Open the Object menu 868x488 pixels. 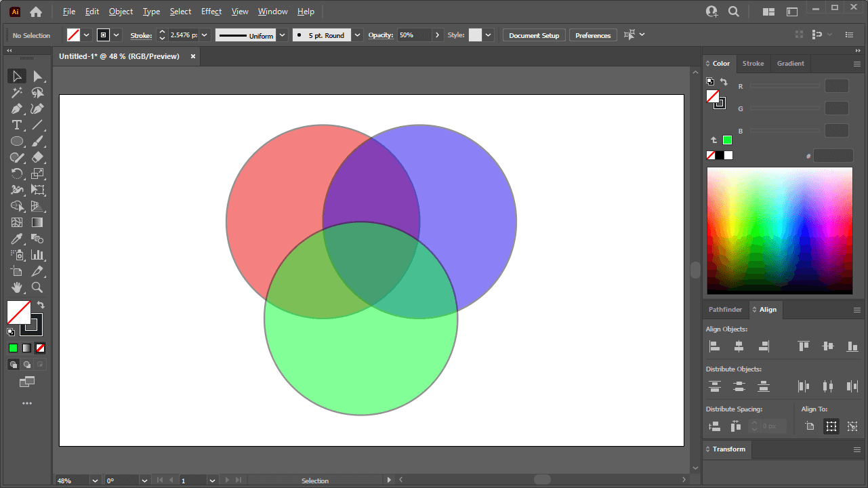pyautogui.click(x=121, y=12)
